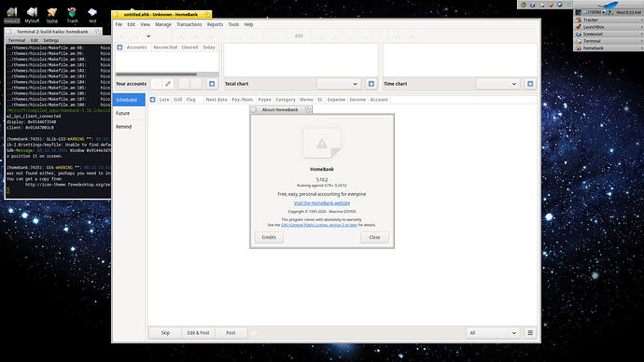Expand the Tracker entry arrow in Deskbar
644x362 pixels.
641,20
